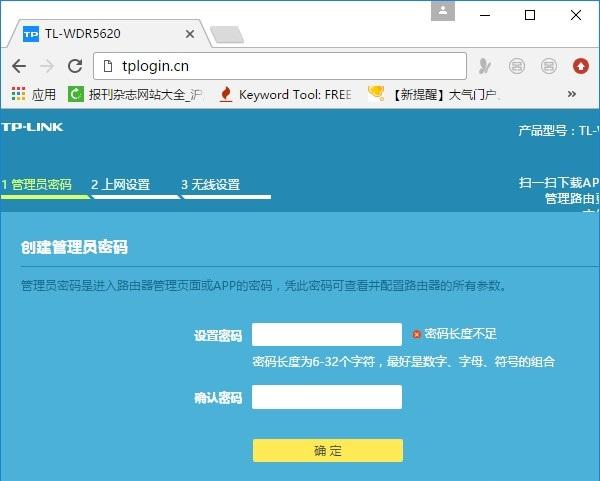600x481 pixels.
Task: Reload the tplogin.cn page
Action: 75,66
